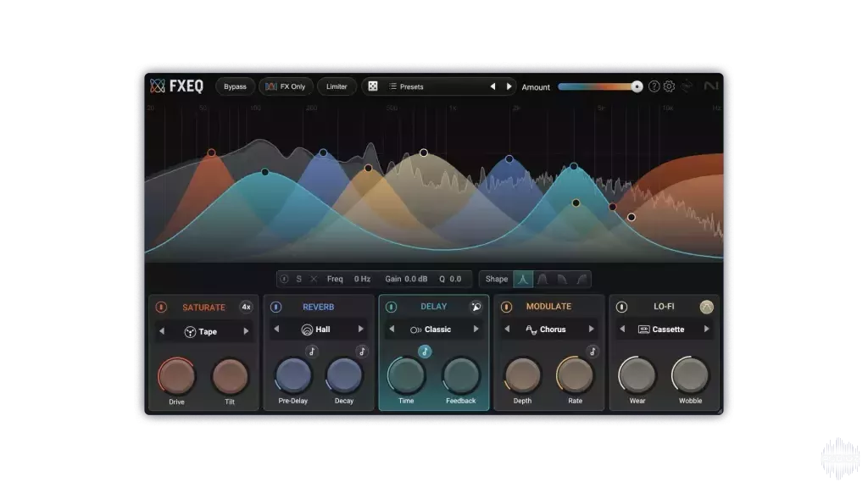The image size is (868, 488).
Task: Select next Delay type after Classic
Action: tap(476, 330)
